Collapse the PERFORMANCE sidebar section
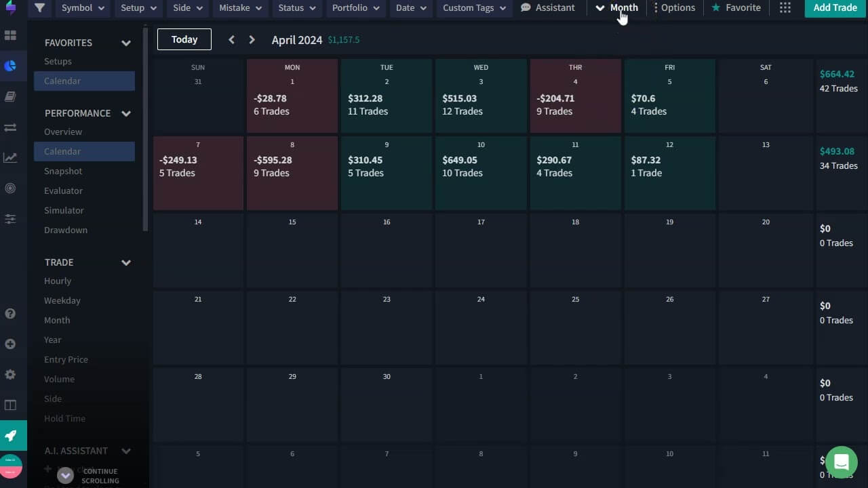The image size is (868, 488). (x=126, y=113)
